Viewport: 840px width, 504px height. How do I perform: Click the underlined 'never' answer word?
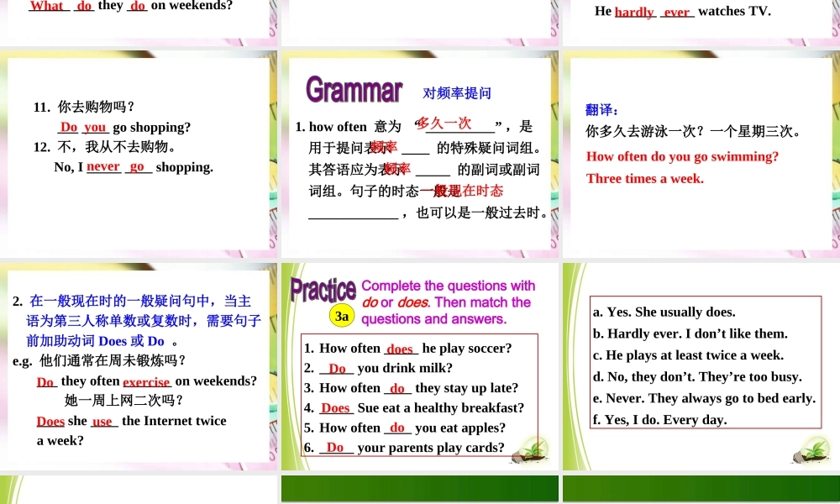pos(103,166)
